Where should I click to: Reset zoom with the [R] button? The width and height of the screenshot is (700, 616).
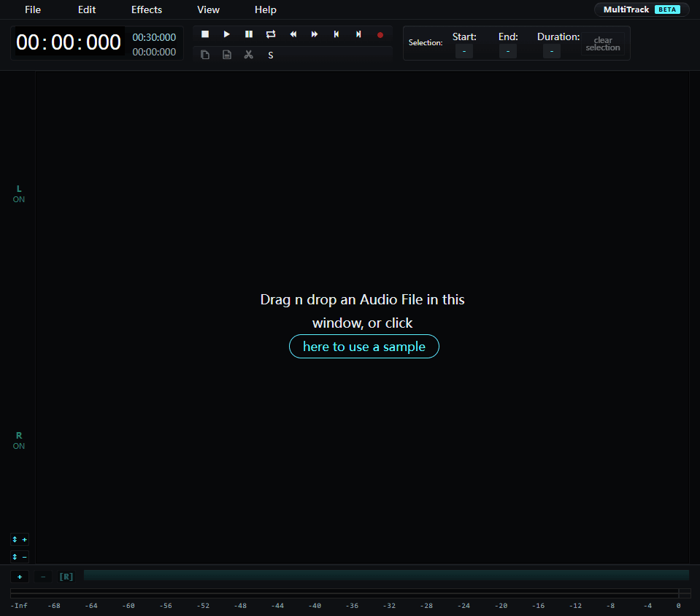(66, 577)
